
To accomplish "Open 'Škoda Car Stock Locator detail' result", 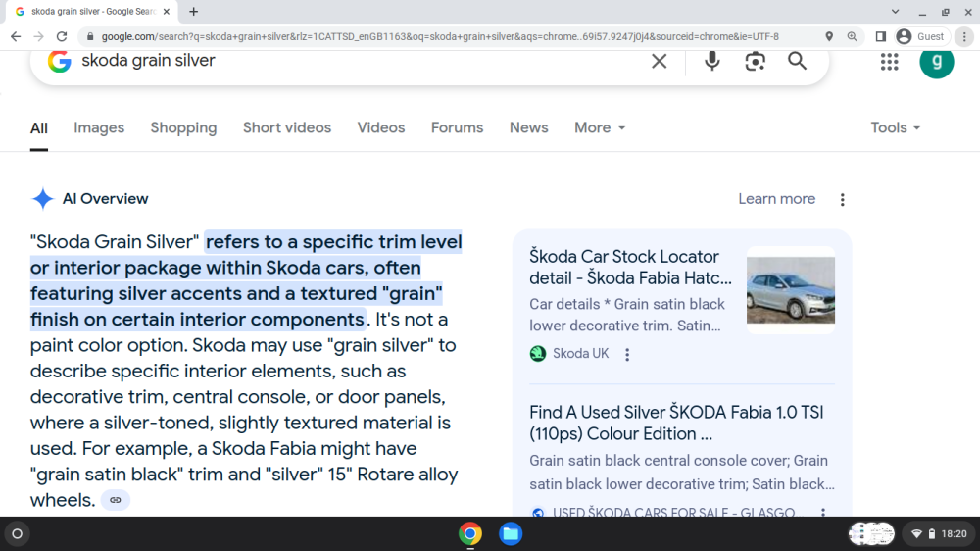I will pyautogui.click(x=630, y=267).
